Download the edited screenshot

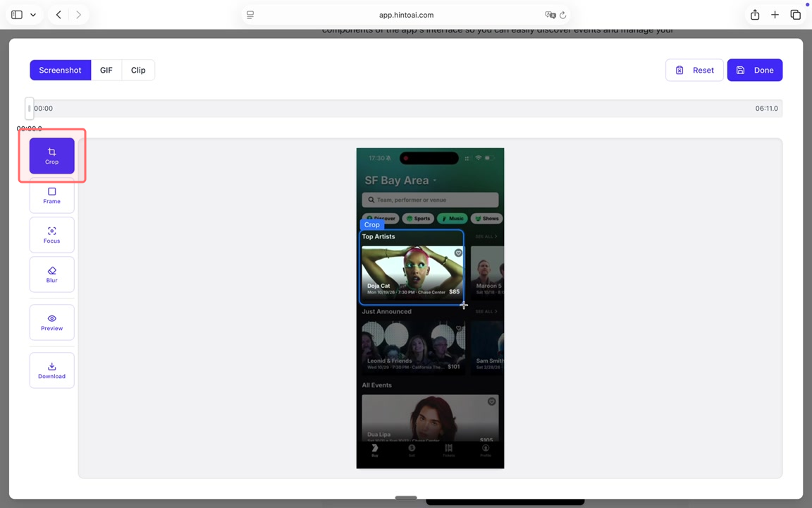(x=51, y=370)
